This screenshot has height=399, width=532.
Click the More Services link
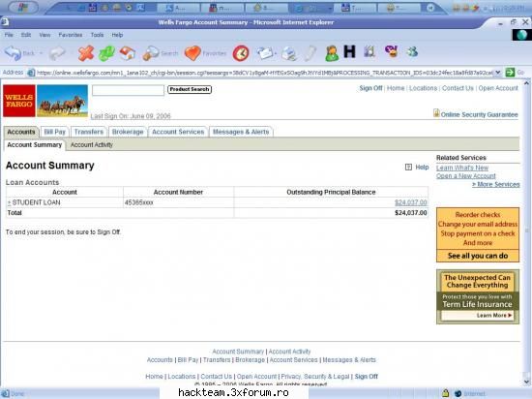(495, 184)
